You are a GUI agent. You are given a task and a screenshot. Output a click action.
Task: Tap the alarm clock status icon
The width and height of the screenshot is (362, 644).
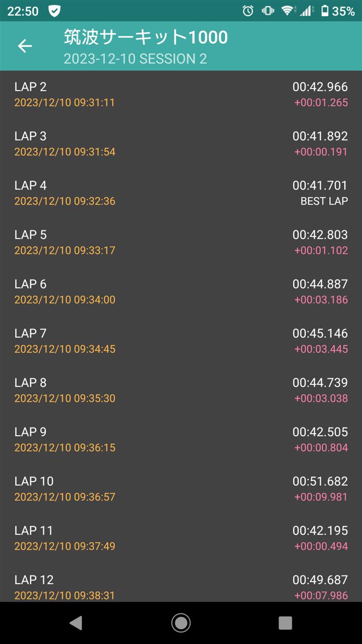pyautogui.click(x=248, y=11)
